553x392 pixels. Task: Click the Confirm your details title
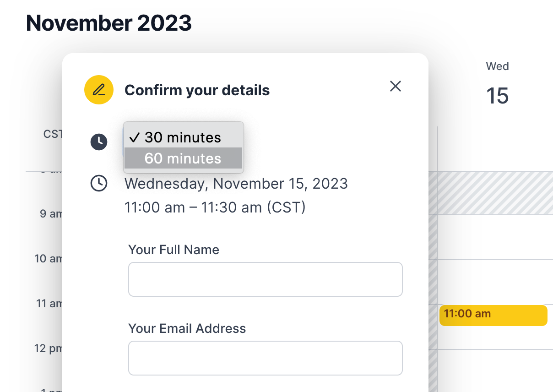pos(197,90)
